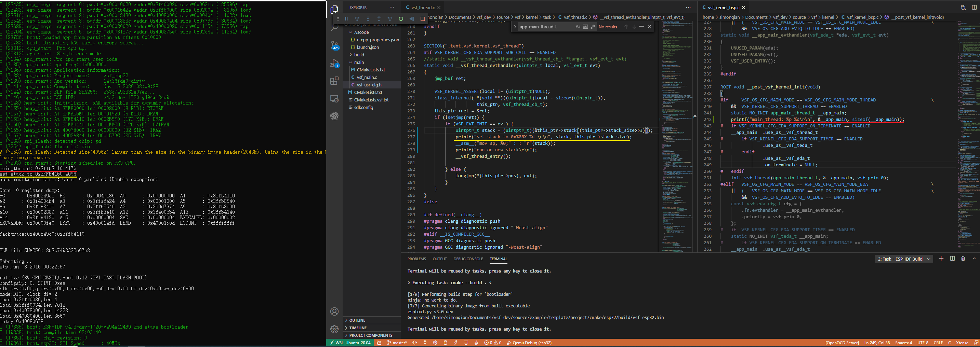Click the master* git branch in status bar

(397, 343)
